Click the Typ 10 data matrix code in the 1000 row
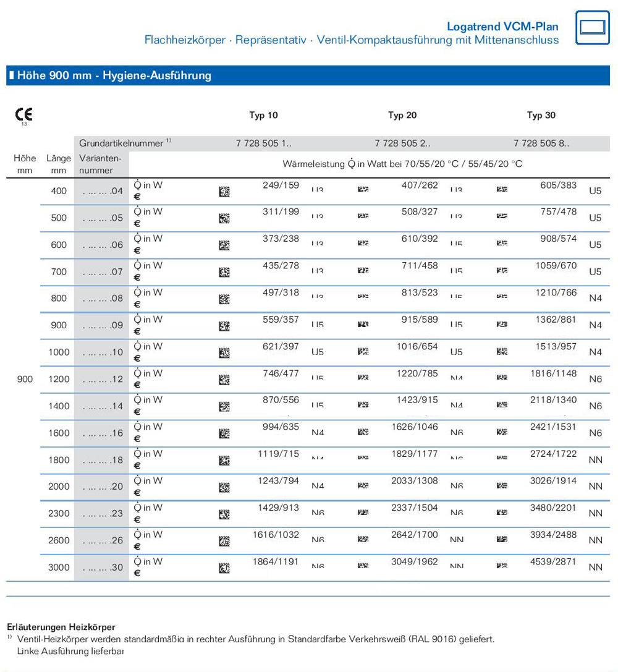Screen dimensions: 618x672 [x=224, y=353]
